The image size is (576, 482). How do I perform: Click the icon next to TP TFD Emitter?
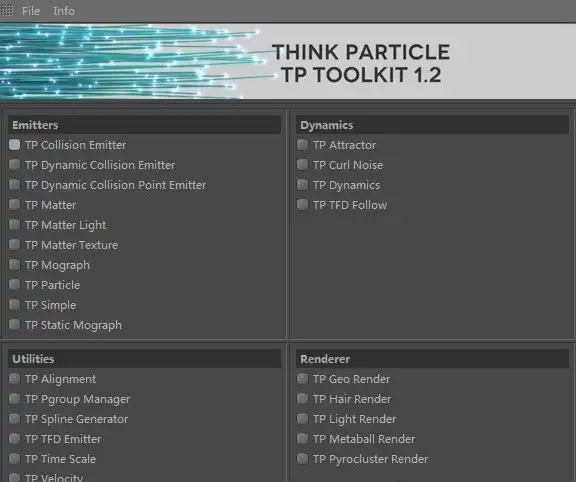14,439
